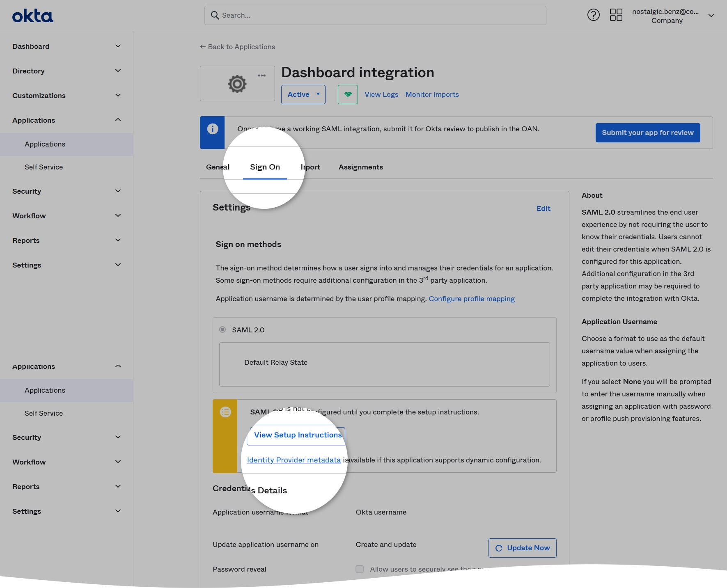Select upper Self Service sidebar item
727x588 pixels.
pyautogui.click(x=67, y=167)
